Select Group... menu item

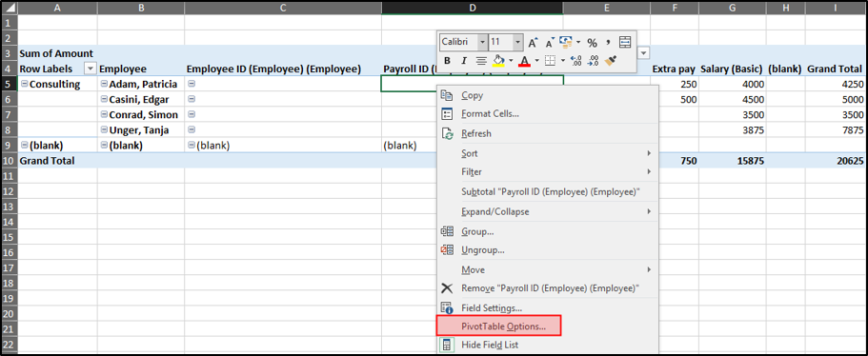(548, 231)
